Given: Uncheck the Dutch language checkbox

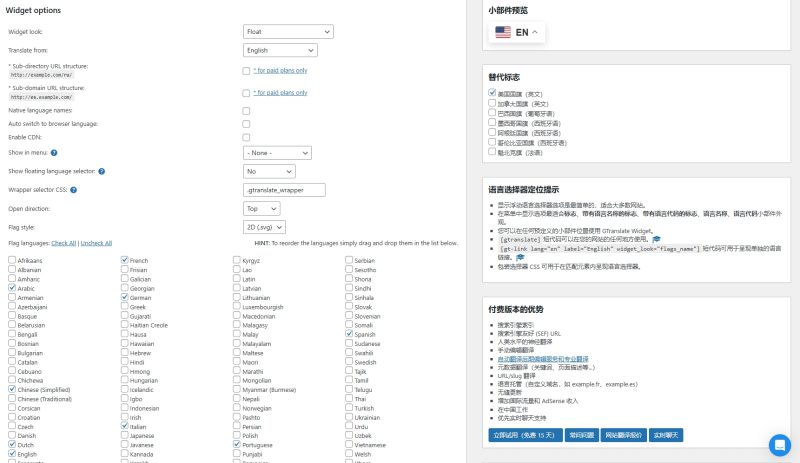Looking at the screenshot, I should click(12, 444).
